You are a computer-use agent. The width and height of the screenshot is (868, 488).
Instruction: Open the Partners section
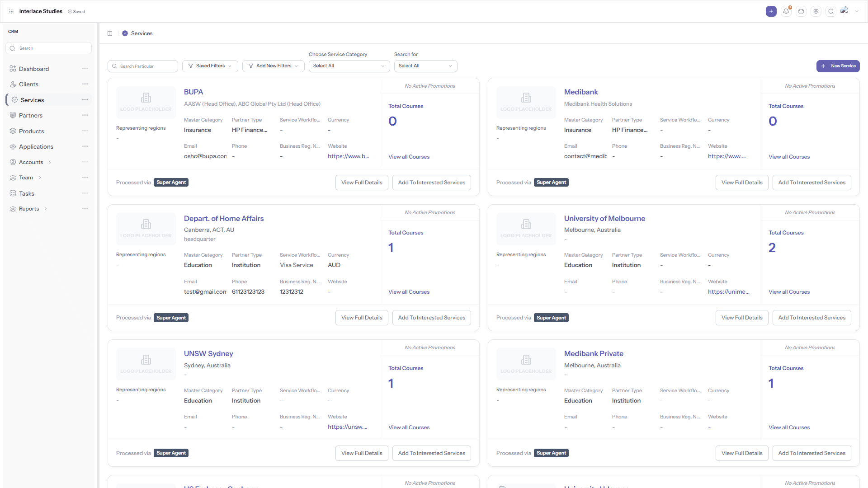tap(31, 116)
